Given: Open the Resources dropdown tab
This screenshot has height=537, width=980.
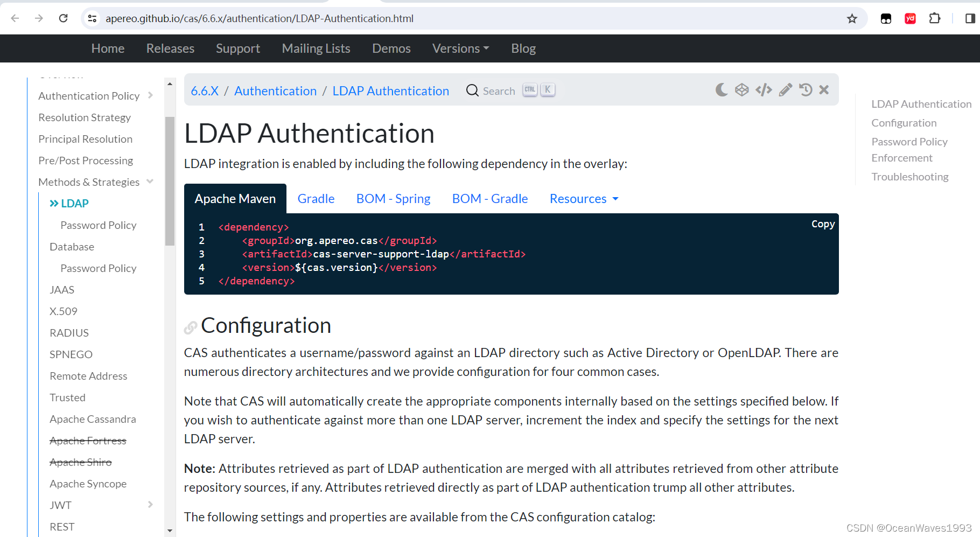Looking at the screenshot, I should [x=584, y=199].
